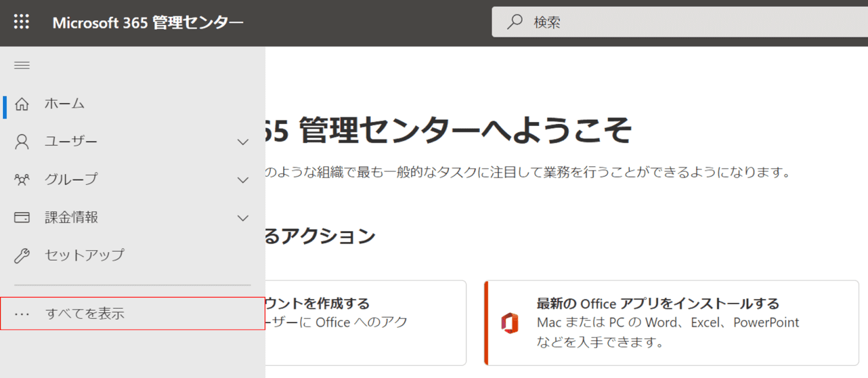Expand the ユーザー chevron

tap(243, 142)
